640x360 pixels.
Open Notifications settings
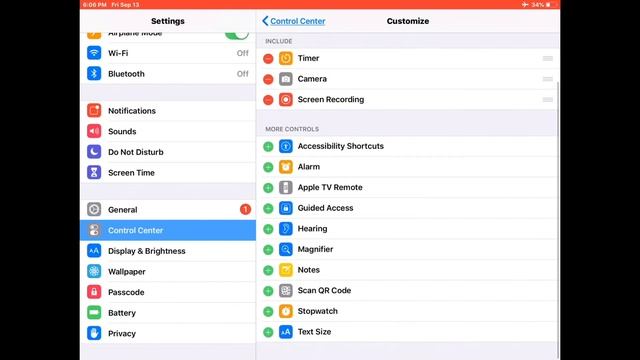point(168,111)
